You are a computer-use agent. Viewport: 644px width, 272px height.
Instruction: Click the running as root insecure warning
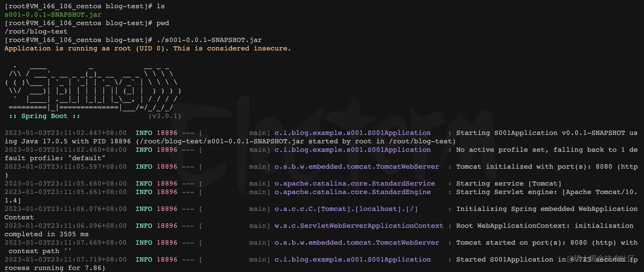coord(148,49)
